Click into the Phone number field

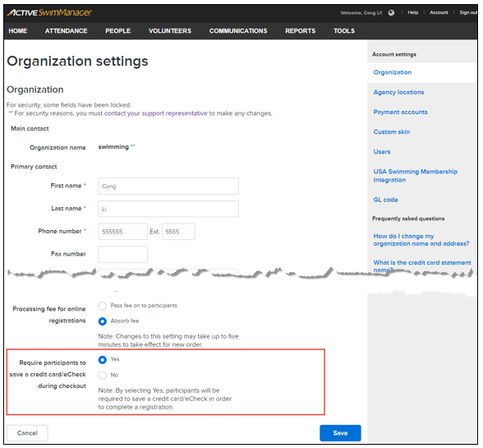(x=123, y=232)
